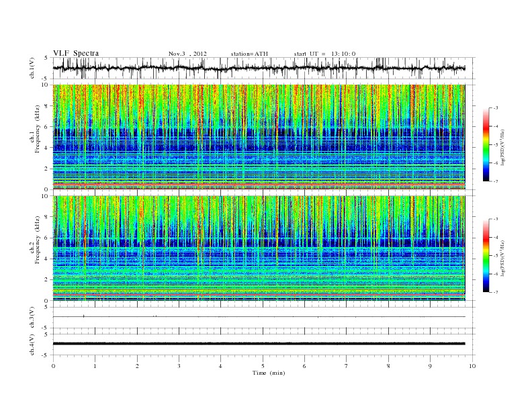Click the ch.1 spectrogram "4" kHz tick label
The image size is (532, 411).
point(47,148)
